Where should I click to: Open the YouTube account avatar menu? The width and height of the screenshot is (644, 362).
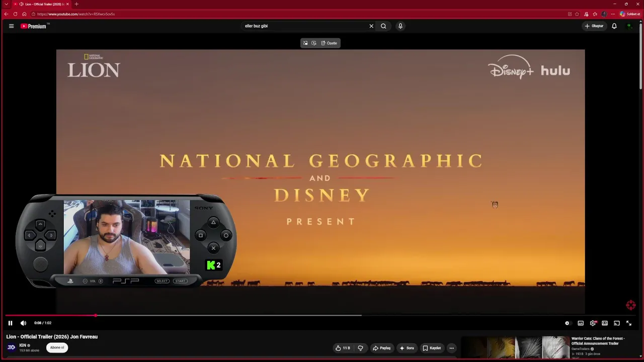(x=629, y=26)
